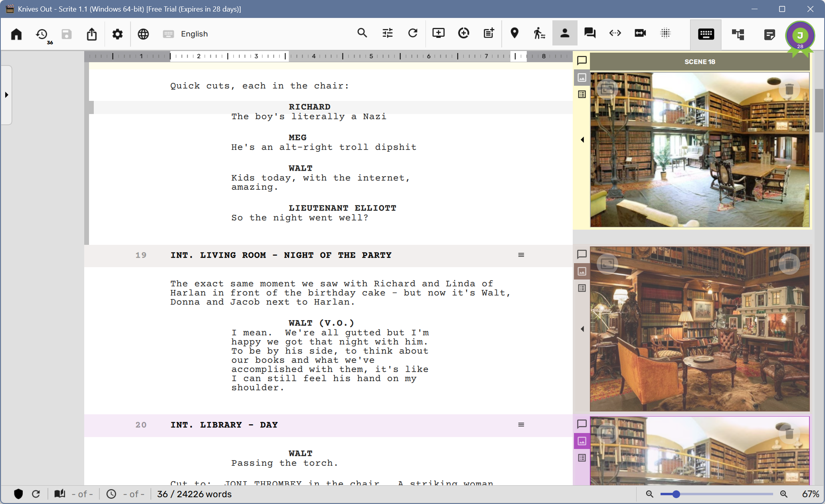Click the RICHARD character line
Viewport: 825px width, 504px height.
309,107
